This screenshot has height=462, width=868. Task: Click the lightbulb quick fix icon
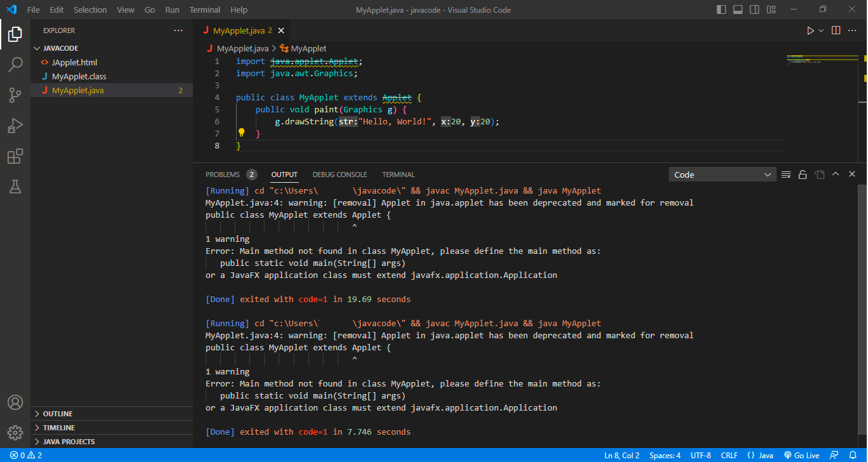tap(241, 133)
